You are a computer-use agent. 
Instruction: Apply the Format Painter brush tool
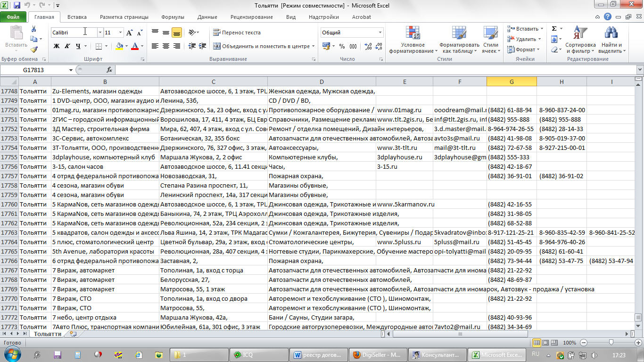[33, 49]
